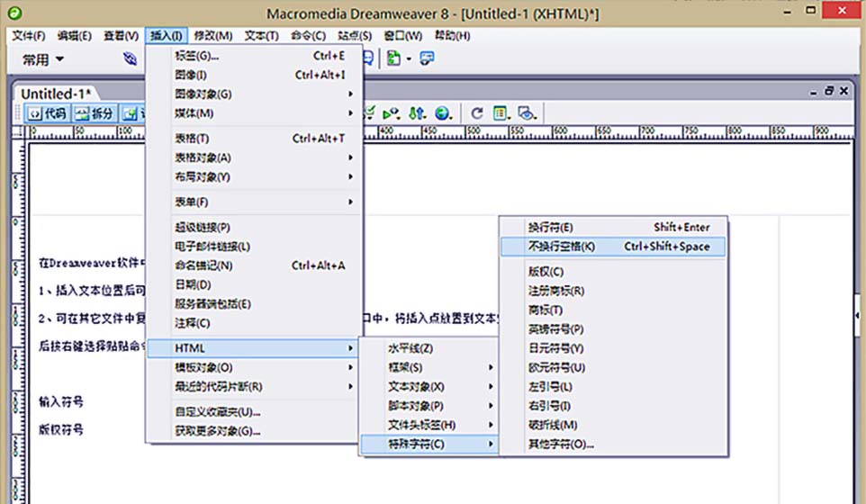Expand the 模板对象(O) submenu
Image resolution: width=866 pixels, height=504 pixels.
(x=255, y=367)
